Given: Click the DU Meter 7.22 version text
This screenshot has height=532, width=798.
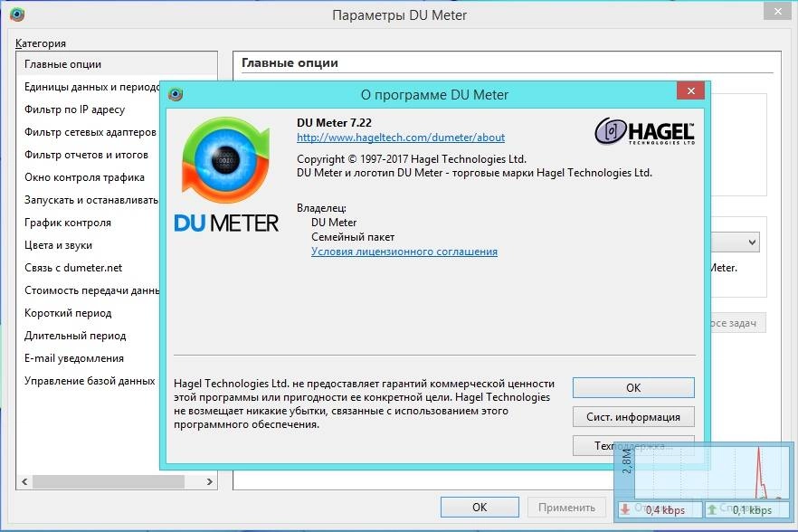Looking at the screenshot, I should tap(334, 123).
